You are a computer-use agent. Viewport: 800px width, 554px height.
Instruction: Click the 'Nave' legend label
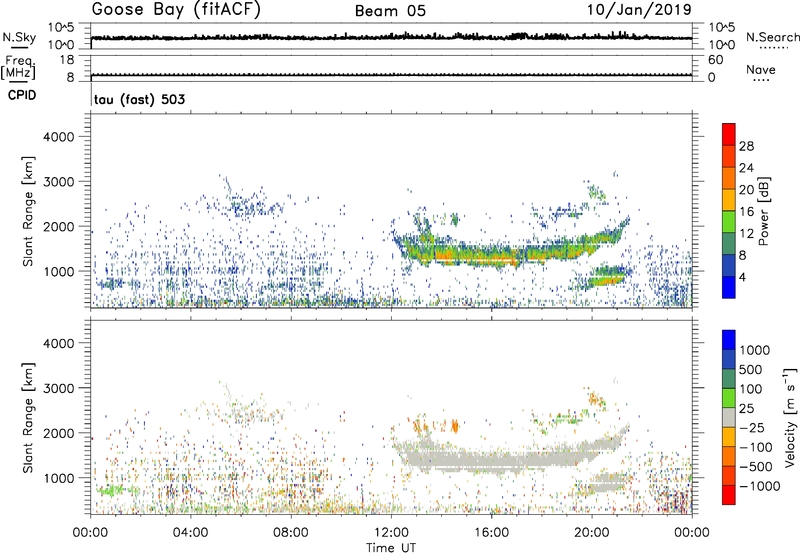coord(761,70)
